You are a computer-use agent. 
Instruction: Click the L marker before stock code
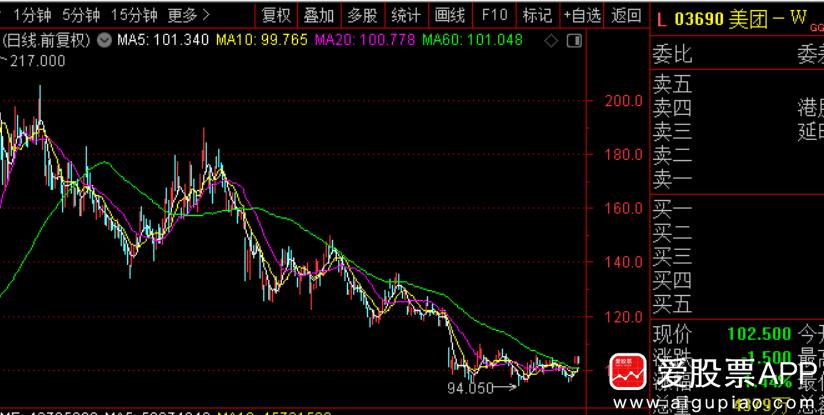662,20
